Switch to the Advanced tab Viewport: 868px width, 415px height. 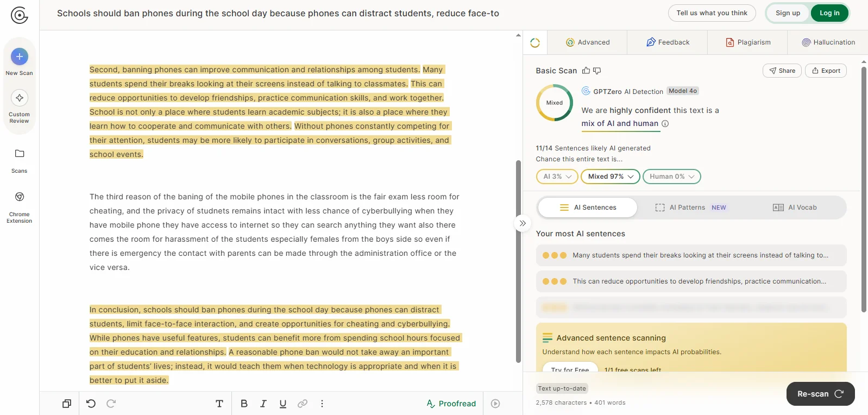pos(587,42)
